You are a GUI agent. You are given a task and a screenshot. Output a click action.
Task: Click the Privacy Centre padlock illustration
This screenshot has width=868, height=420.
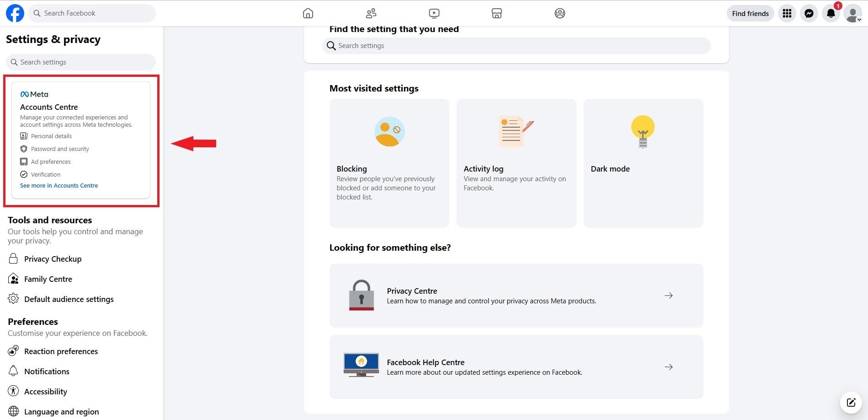point(362,295)
